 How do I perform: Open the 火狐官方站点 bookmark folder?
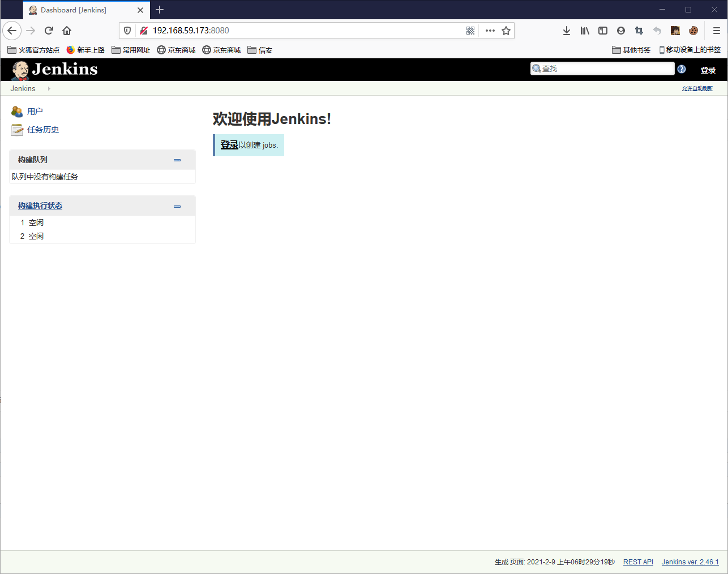click(33, 50)
